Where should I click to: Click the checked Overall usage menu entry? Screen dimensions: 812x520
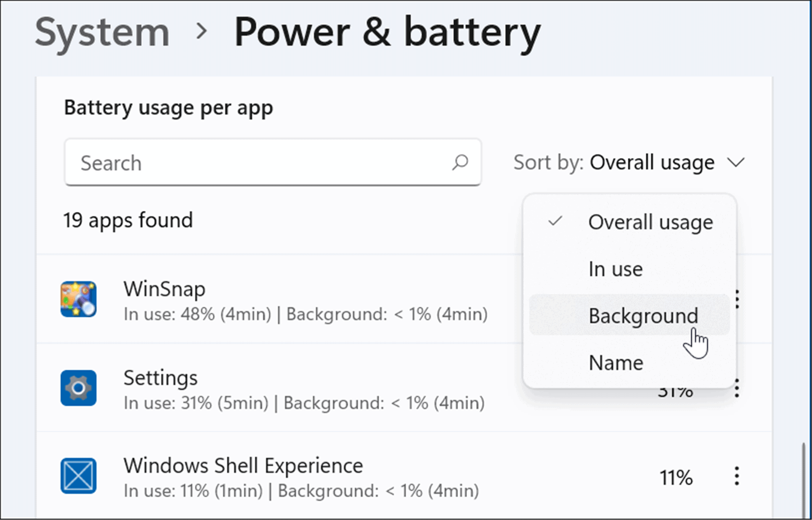(x=650, y=222)
